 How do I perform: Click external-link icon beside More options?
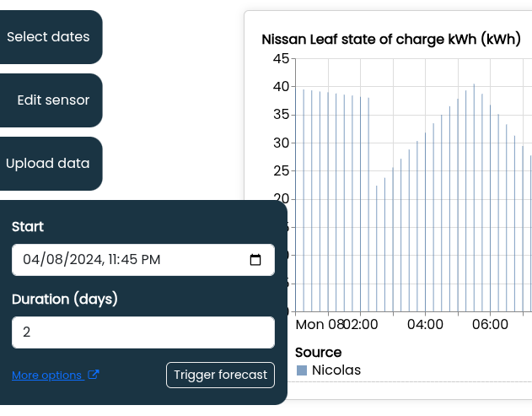94,375
